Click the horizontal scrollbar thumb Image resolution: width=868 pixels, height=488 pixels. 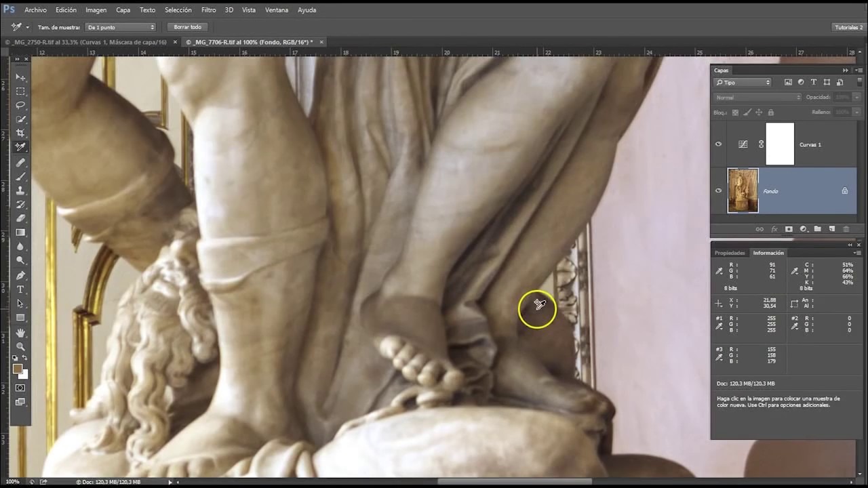[x=515, y=482]
